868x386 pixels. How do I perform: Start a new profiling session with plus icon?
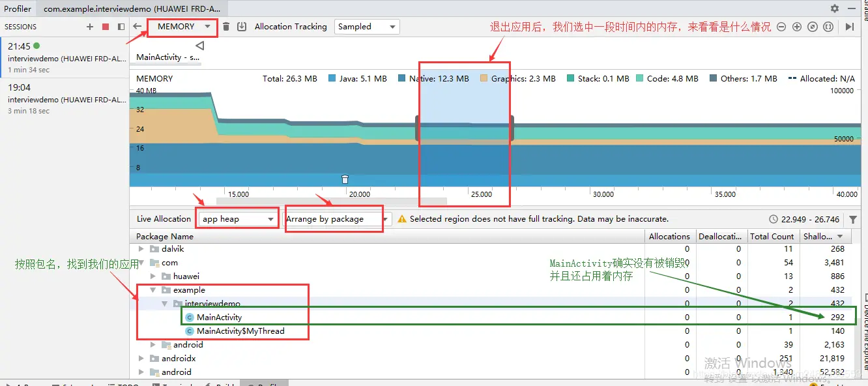coord(90,27)
